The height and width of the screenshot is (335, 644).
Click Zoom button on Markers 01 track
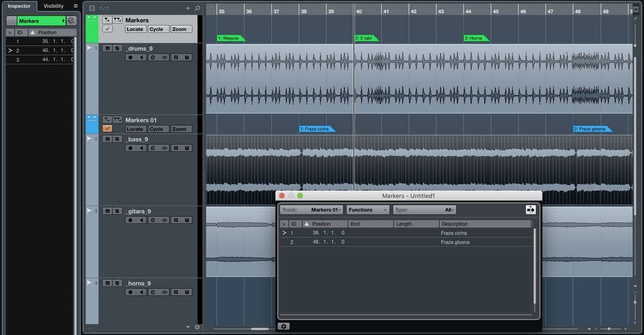coord(181,129)
